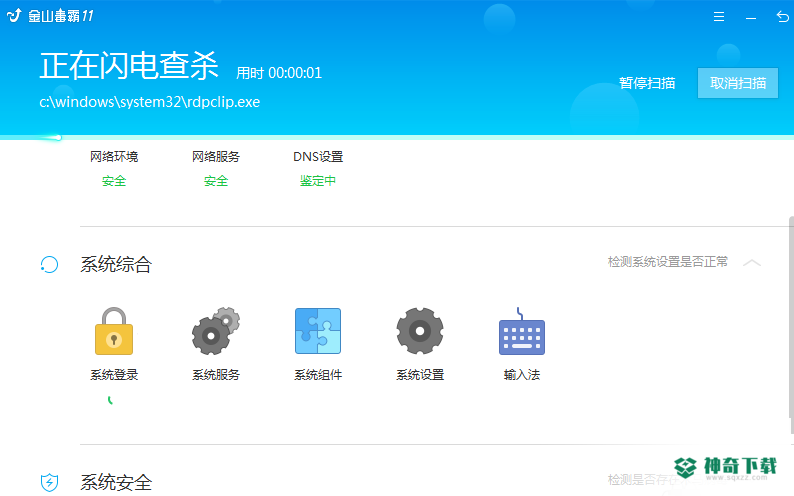Image resolution: width=794 pixels, height=496 pixels.
Task: Click the 系统安全 section heading
Action: 116,482
